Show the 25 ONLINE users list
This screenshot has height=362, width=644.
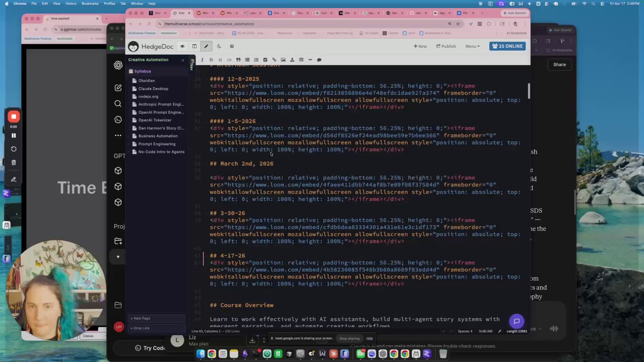pos(508,46)
